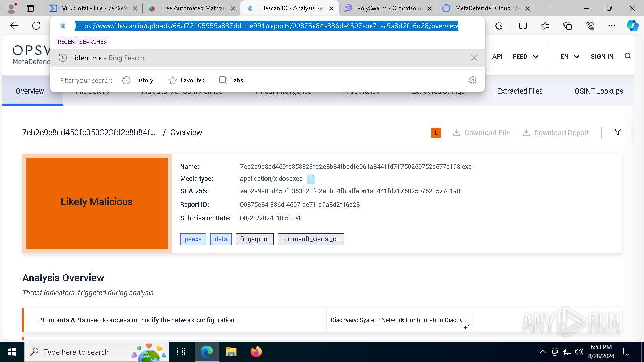Open the Windows Start menu
The height and width of the screenshot is (362, 644).
(x=12, y=352)
